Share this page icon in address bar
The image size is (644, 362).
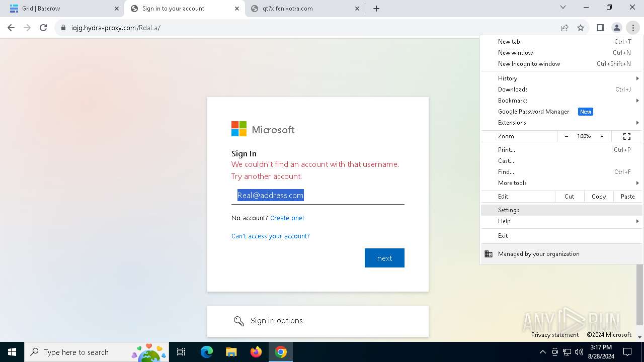point(565,28)
